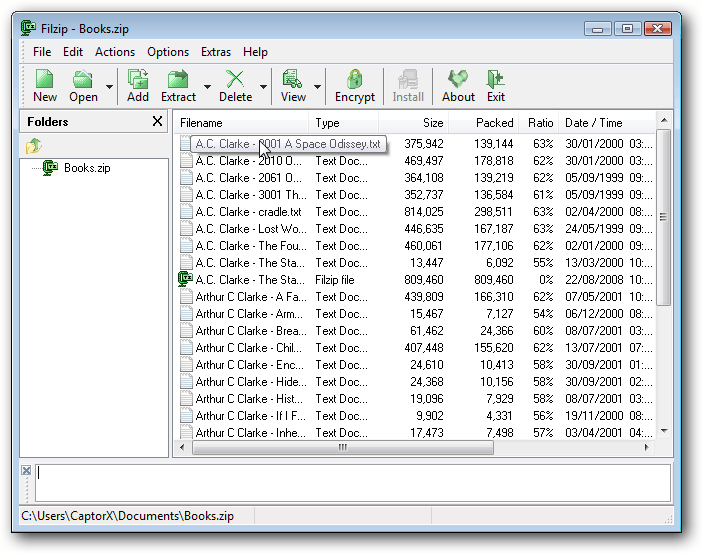Select file A.C. Clarke - The Fou...
The height and width of the screenshot is (553, 702).
pyautogui.click(x=251, y=246)
